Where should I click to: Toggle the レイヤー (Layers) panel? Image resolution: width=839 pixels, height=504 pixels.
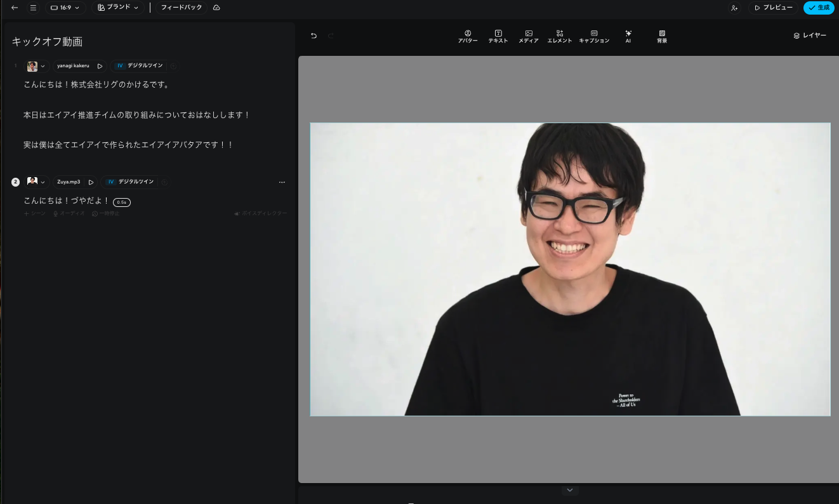click(810, 36)
